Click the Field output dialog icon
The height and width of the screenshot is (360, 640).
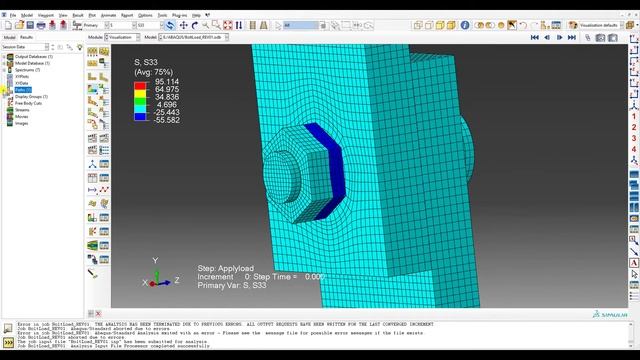pos(77,25)
